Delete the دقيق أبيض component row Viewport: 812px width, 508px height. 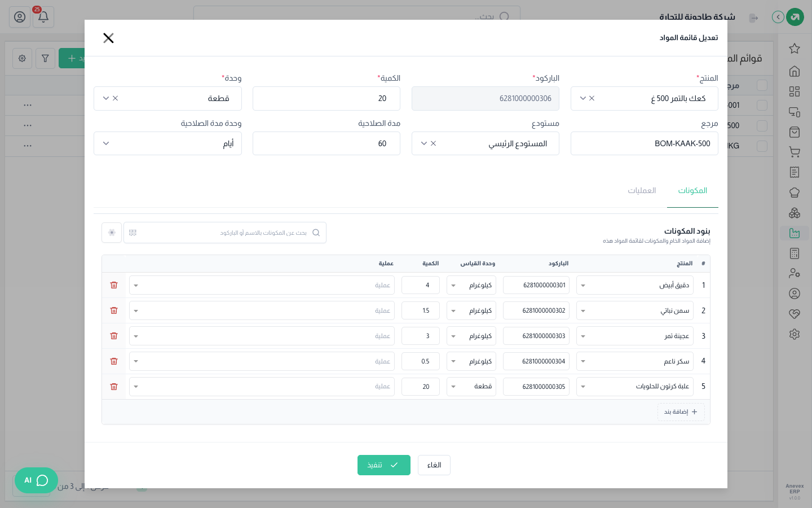(x=114, y=285)
